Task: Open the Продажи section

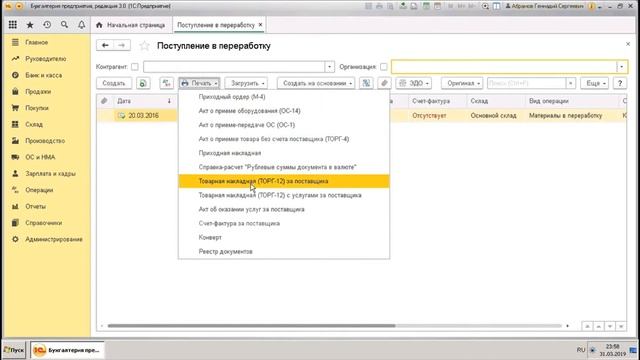Action: (38, 91)
